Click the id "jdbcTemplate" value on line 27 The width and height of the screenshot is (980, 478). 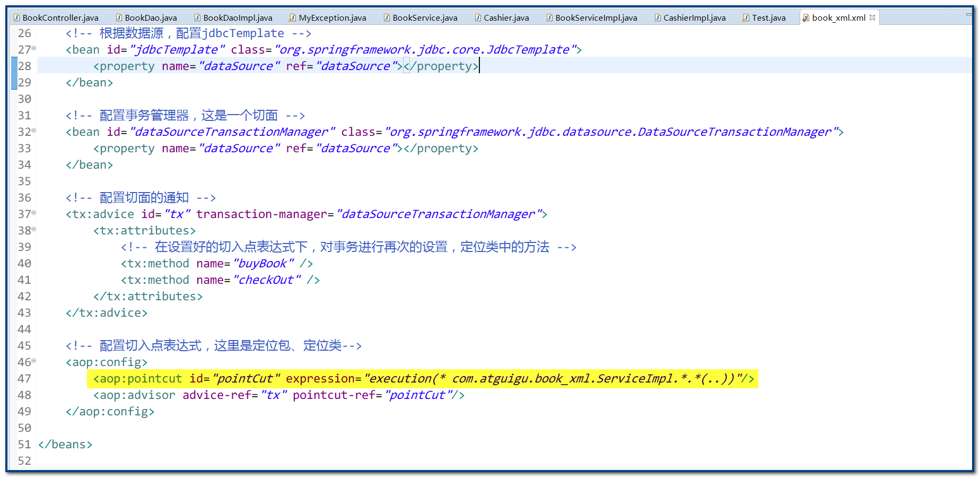click(x=177, y=50)
